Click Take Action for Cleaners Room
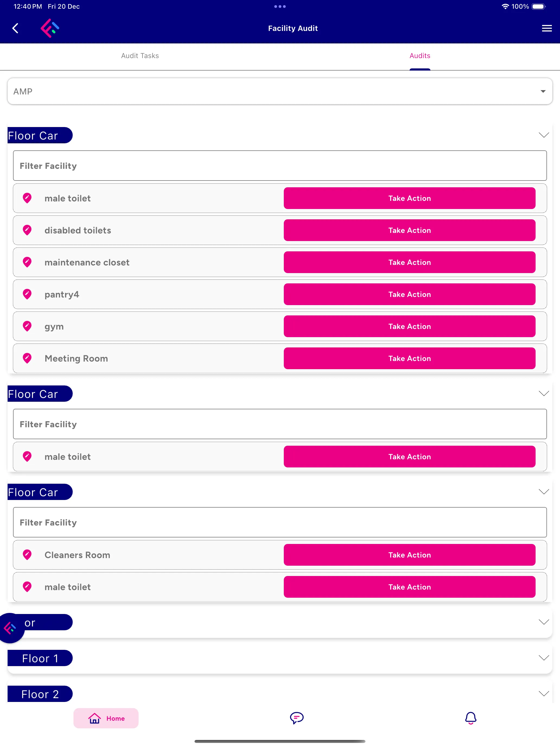The height and width of the screenshot is (747, 560). pyautogui.click(x=410, y=555)
